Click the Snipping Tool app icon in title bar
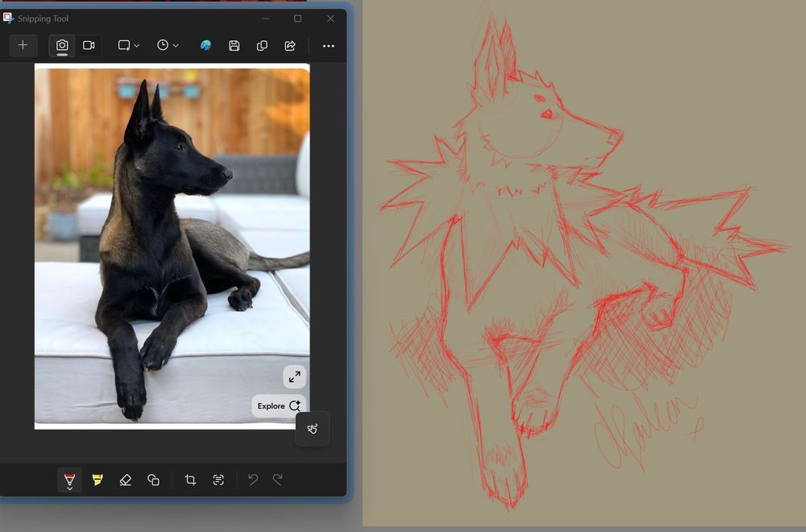Viewport: 806px width, 532px height. click(8, 18)
